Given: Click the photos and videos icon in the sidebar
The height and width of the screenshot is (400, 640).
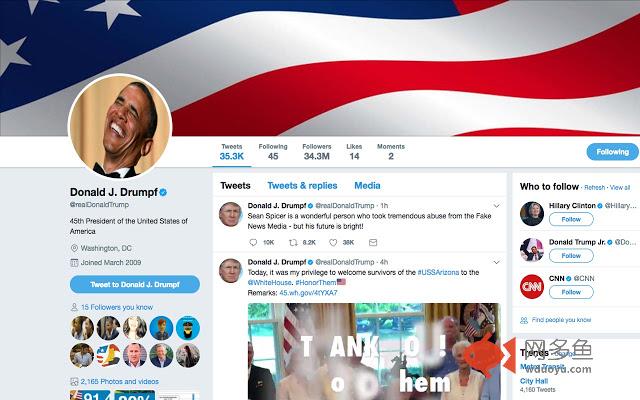Looking at the screenshot, I should (74, 382).
